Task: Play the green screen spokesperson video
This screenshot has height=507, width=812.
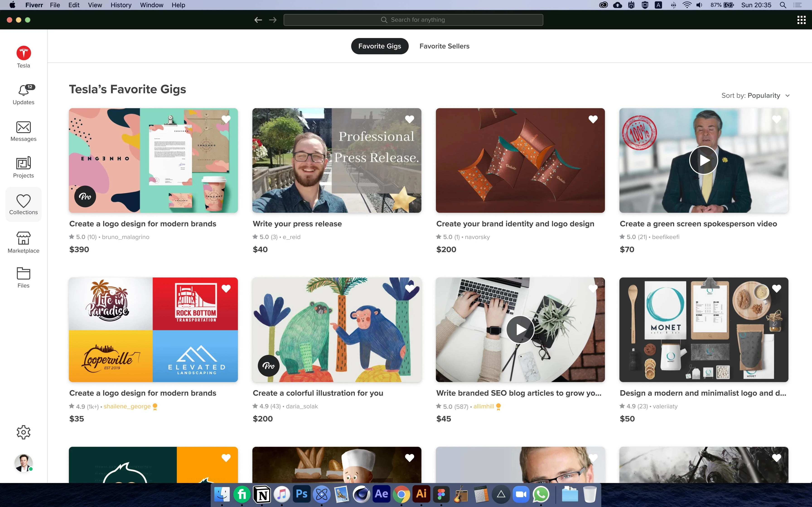Action: (x=703, y=160)
